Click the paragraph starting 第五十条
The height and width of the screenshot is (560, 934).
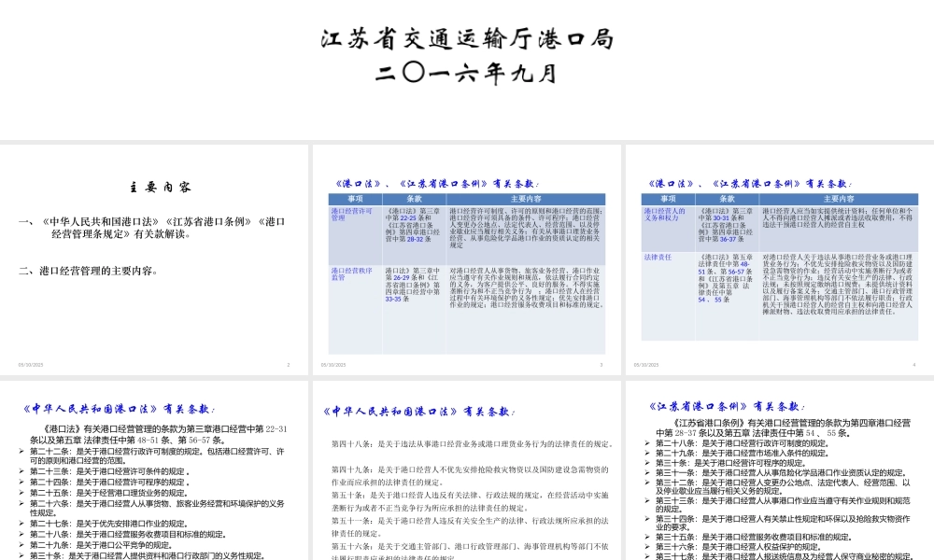pos(470,502)
